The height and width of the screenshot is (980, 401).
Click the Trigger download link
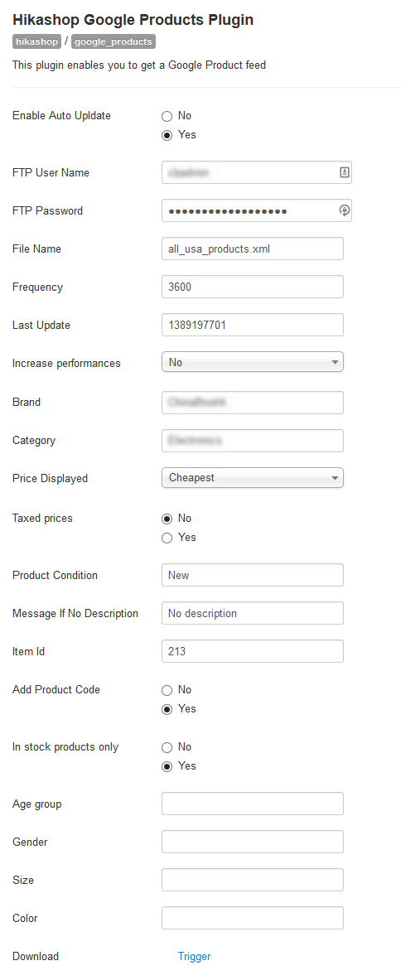coord(194,956)
